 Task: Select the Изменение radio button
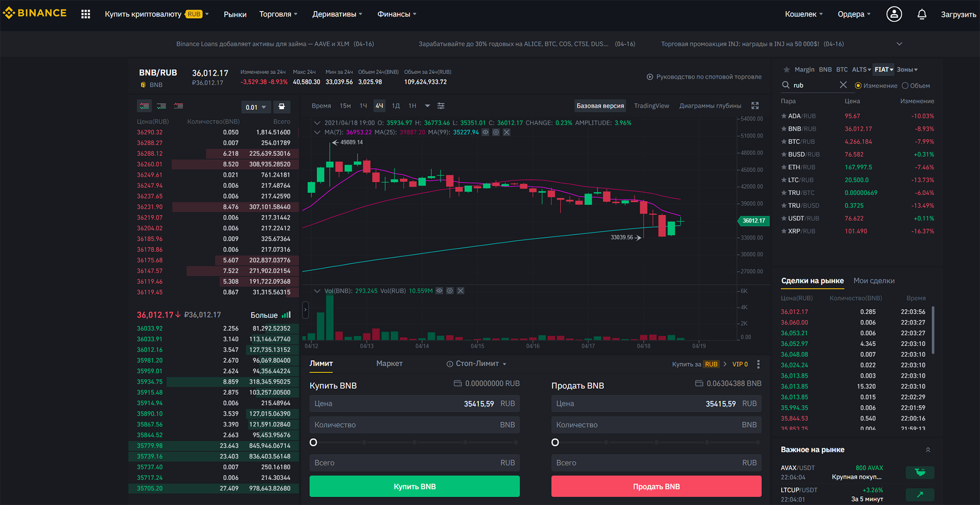pyautogui.click(x=858, y=85)
